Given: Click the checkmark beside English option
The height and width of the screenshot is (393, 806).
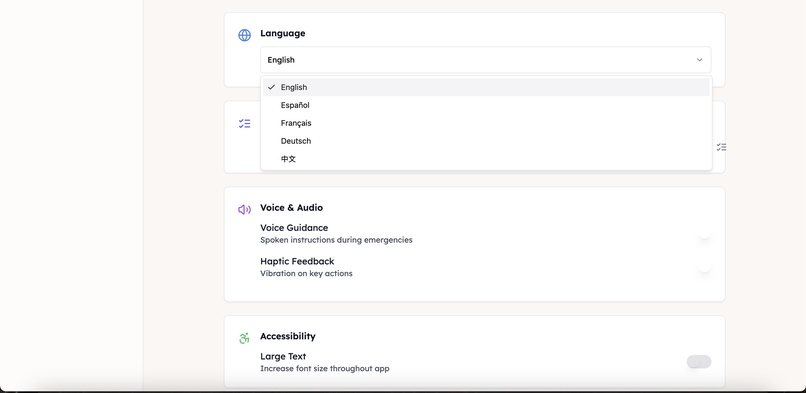Looking at the screenshot, I should (x=271, y=87).
